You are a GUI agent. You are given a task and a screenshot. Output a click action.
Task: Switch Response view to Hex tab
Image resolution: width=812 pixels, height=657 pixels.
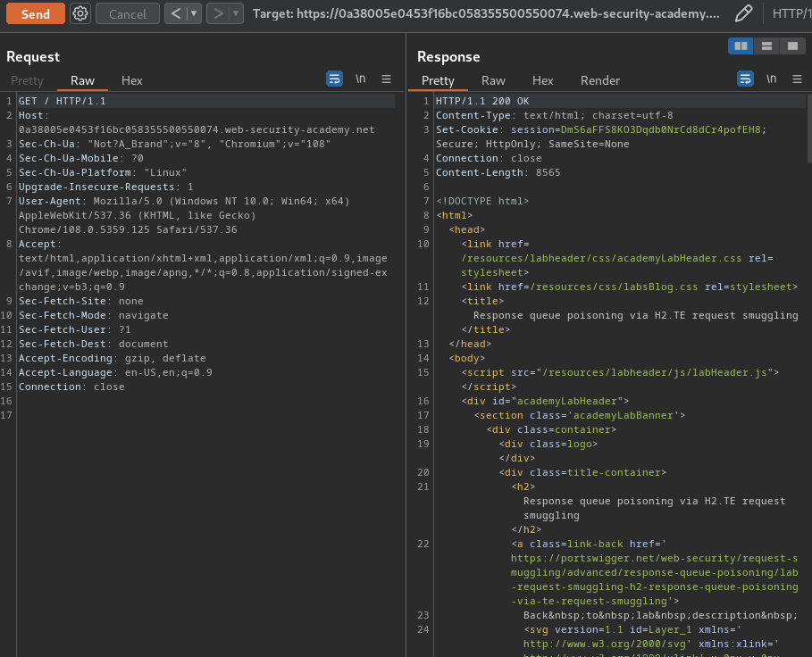[x=543, y=80]
